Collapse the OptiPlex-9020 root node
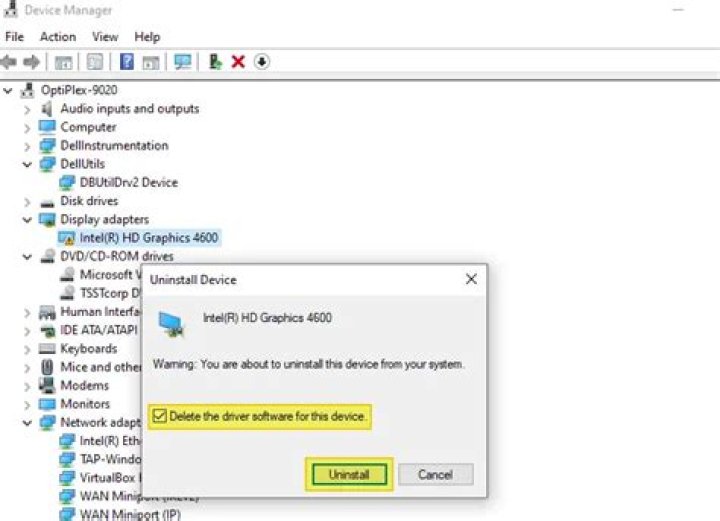 pyautogui.click(x=8, y=90)
